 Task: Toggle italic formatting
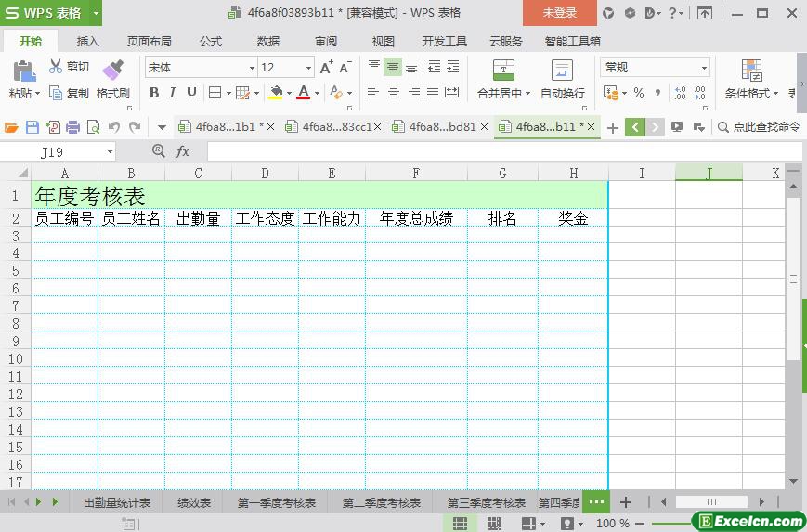(x=173, y=93)
